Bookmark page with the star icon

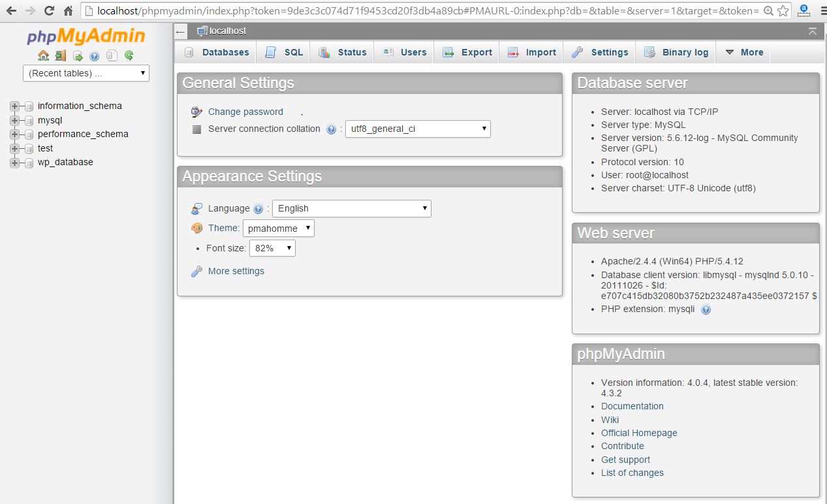coord(783,11)
